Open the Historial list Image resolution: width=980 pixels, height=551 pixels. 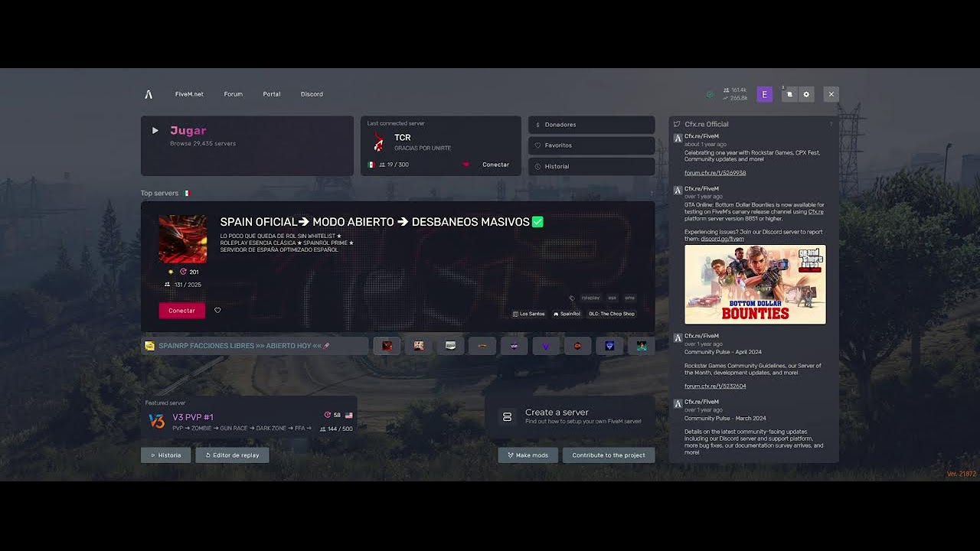pos(591,166)
